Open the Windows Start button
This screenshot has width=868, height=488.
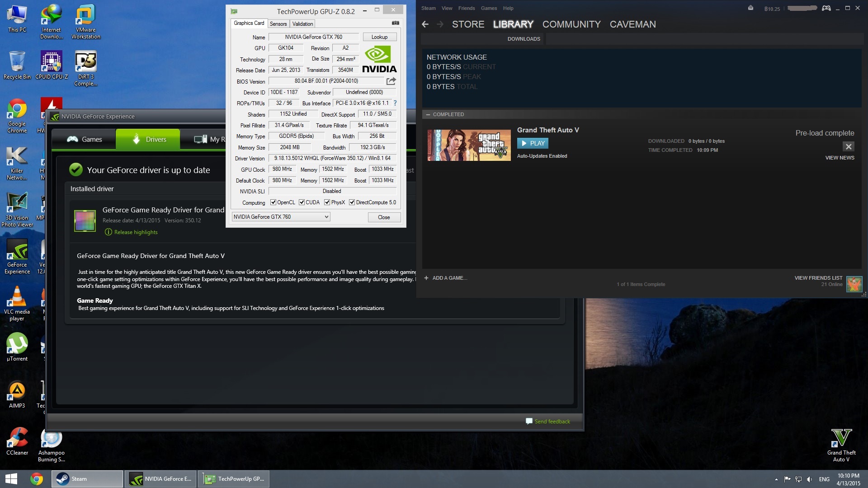tap(11, 479)
